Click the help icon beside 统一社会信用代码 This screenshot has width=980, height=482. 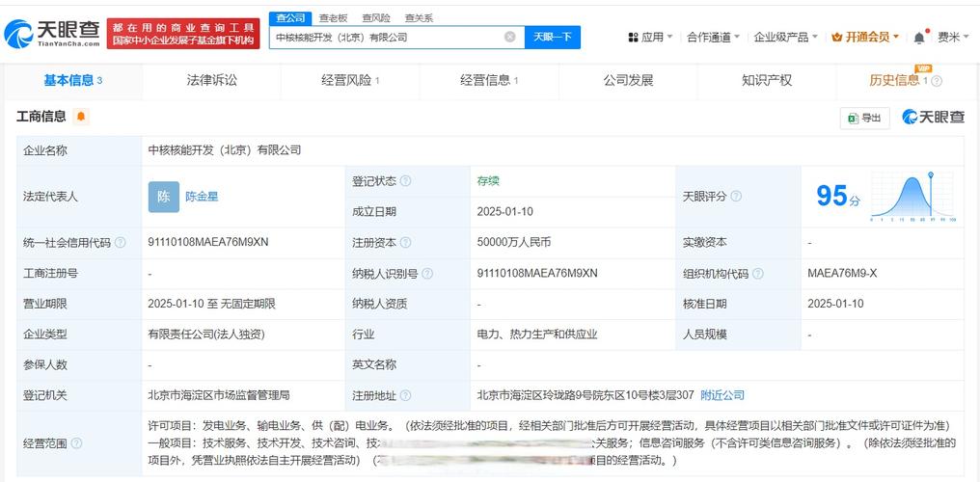(x=120, y=242)
